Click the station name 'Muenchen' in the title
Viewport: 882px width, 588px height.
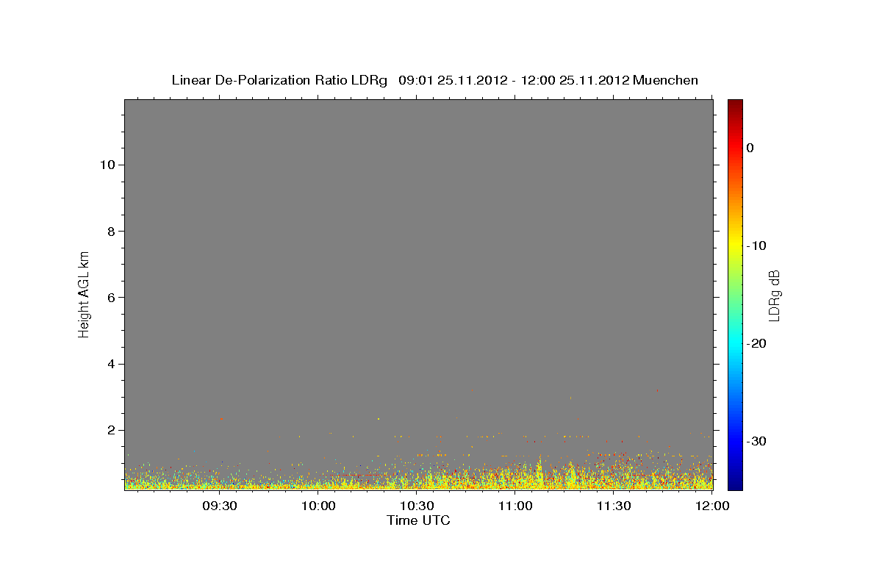tap(665, 80)
